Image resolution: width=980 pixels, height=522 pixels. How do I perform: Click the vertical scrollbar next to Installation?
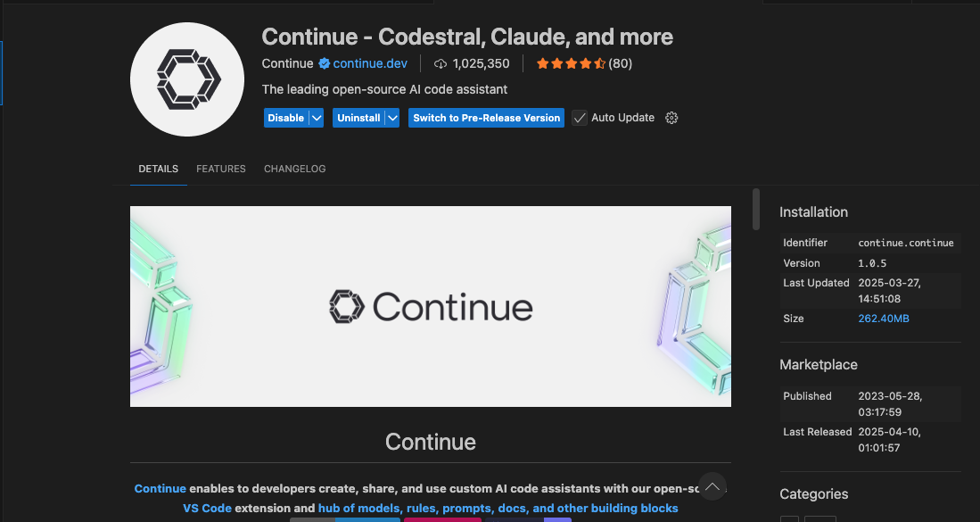(x=755, y=210)
